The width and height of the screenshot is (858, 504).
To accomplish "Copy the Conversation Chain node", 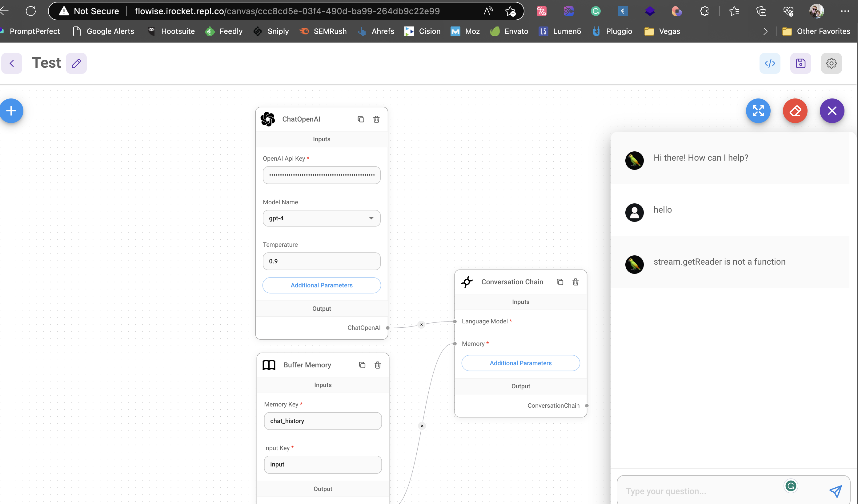I will tap(560, 282).
